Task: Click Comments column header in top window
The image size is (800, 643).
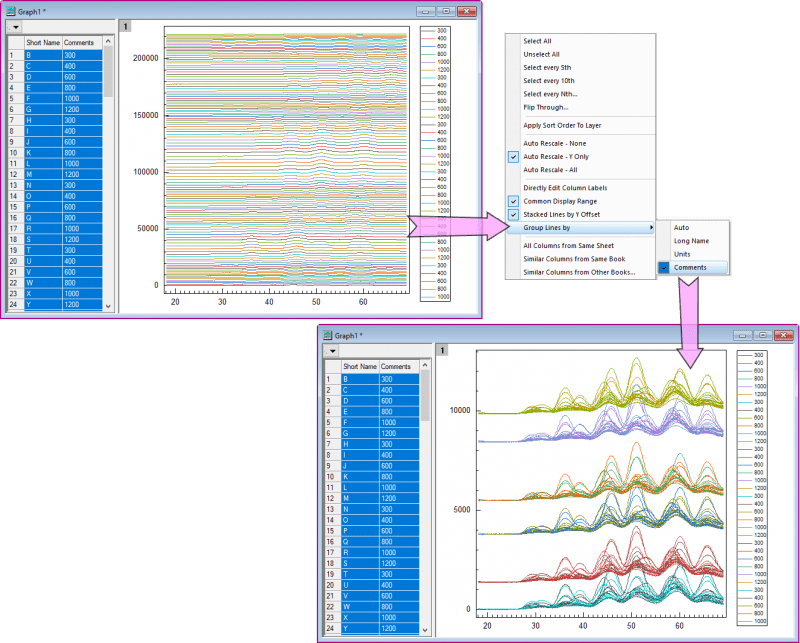Action: coord(82,42)
